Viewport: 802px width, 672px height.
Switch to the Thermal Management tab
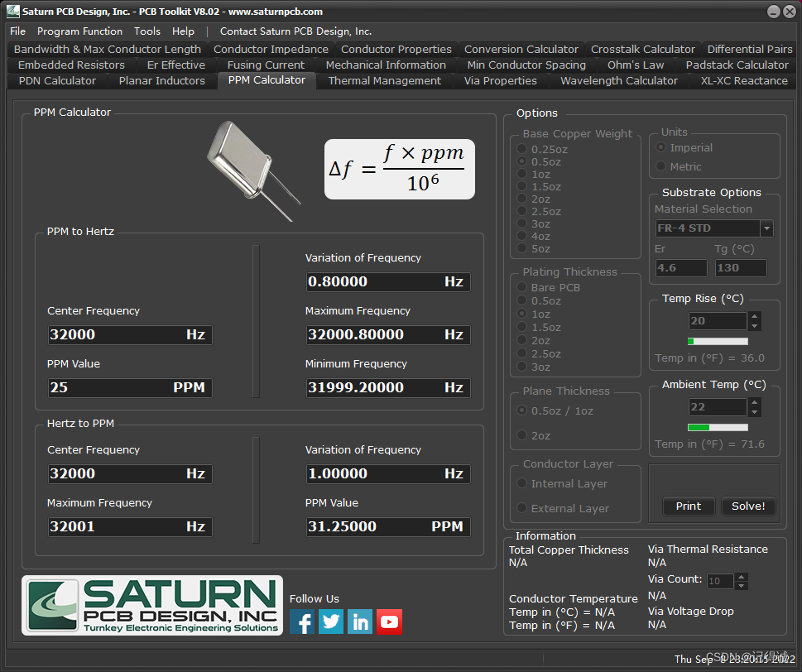(385, 81)
